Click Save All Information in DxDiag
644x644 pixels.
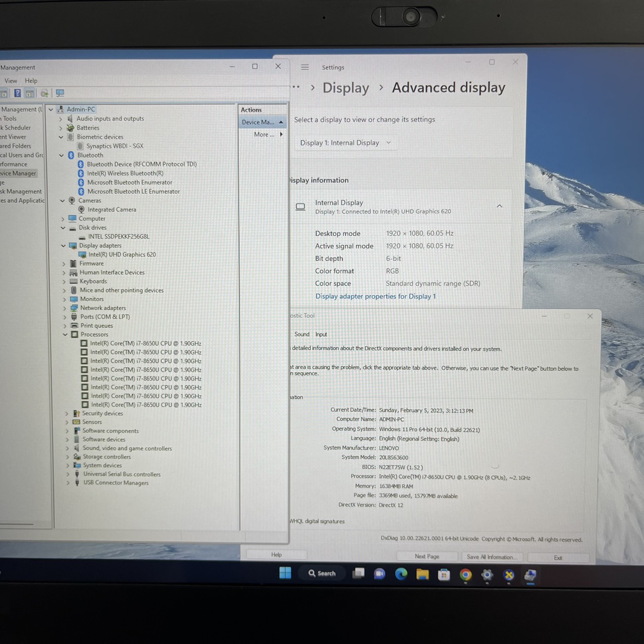pos(492,557)
